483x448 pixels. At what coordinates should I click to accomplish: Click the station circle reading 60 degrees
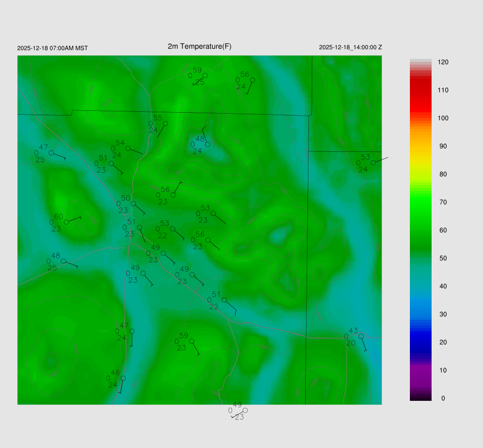click(67, 222)
